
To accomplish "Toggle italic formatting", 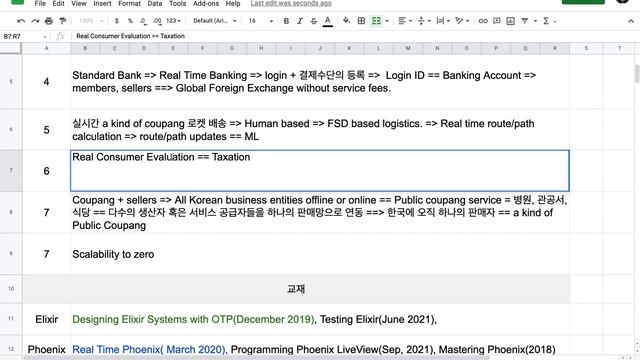I will [x=300, y=21].
